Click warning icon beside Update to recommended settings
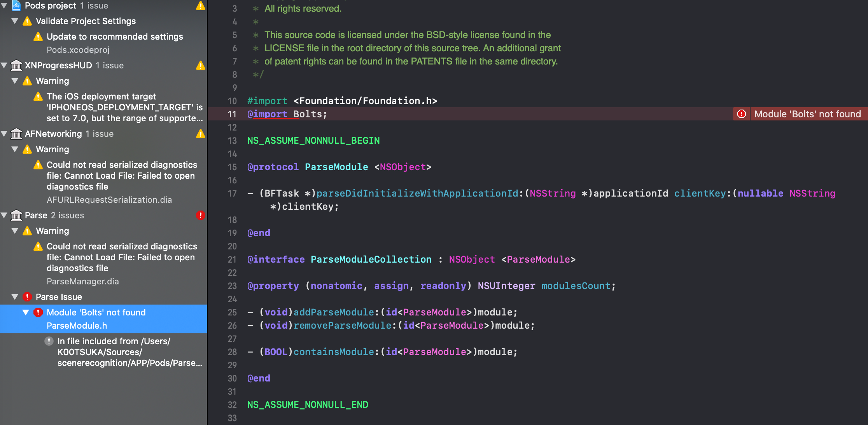Viewport: 868px width, 425px height. [x=38, y=37]
